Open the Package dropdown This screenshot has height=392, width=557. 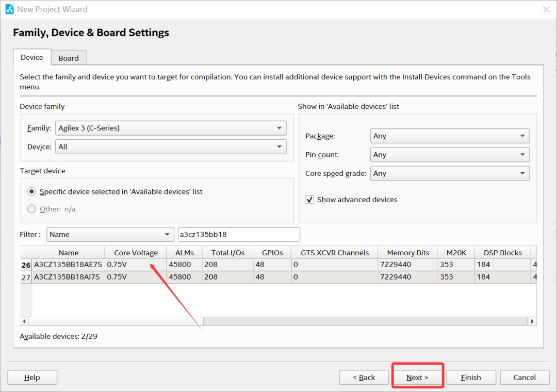(x=450, y=136)
